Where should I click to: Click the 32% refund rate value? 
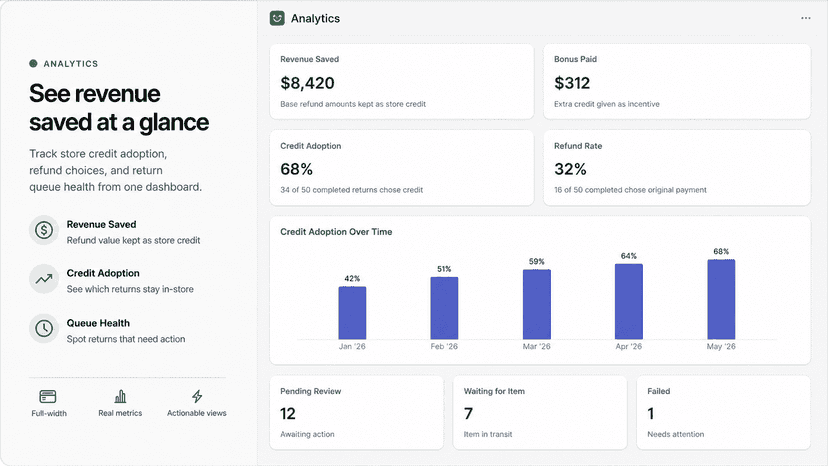(570, 169)
